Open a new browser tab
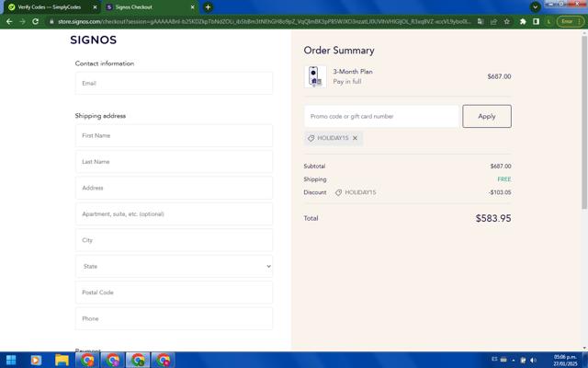The height and width of the screenshot is (368, 588). [208, 7]
